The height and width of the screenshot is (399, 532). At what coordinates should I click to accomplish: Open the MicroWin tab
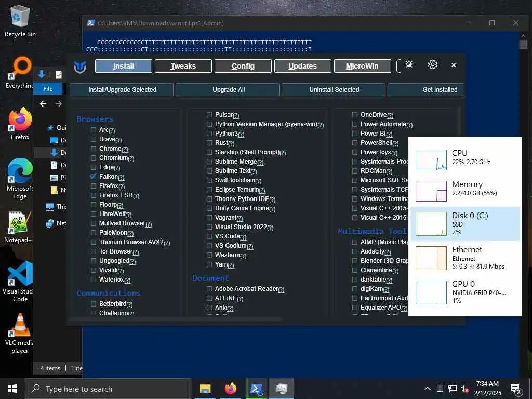click(x=362, y=66)
